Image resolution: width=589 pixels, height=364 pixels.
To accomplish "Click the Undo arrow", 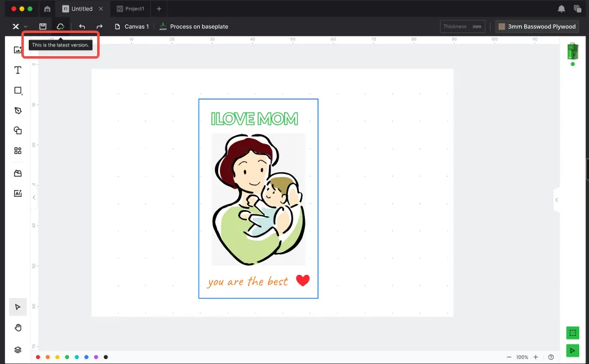I will coord(82,26).
